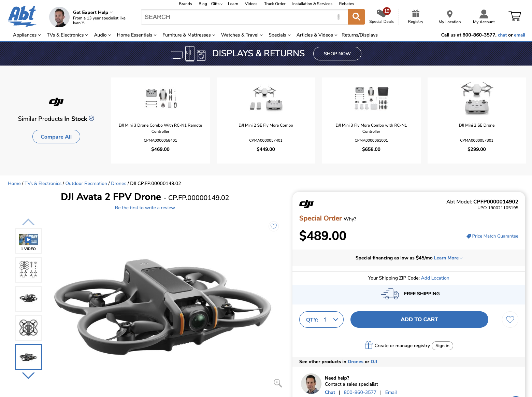
Task: Click the free shipping truck icon
Action: pyautogui.click(x=390, y=294)
